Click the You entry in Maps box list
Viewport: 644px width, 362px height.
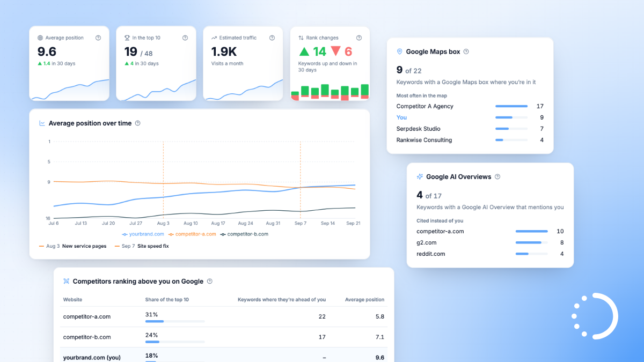(x=401, y=117)
